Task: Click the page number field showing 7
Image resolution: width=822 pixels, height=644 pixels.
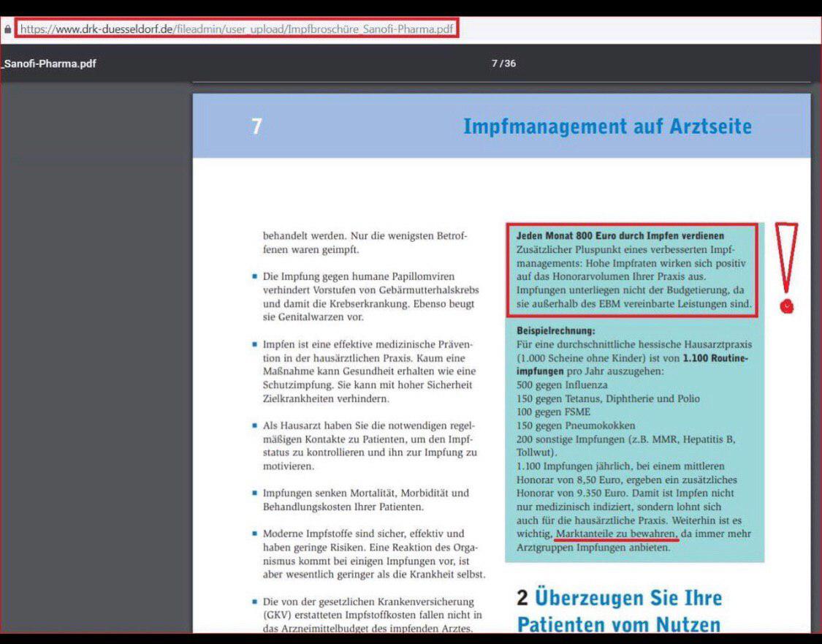Action: pos(494,64)
